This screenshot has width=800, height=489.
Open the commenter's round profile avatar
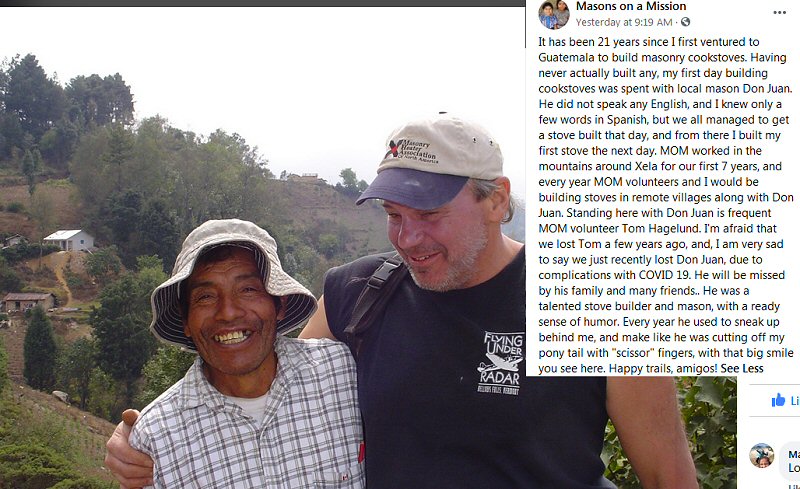tap(761, 455)
